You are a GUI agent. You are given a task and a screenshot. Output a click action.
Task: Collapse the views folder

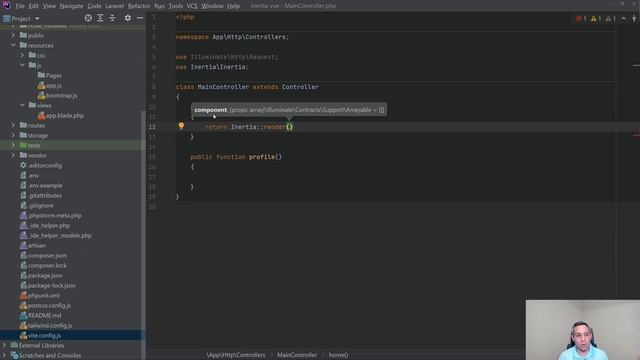tap(22, 105)
